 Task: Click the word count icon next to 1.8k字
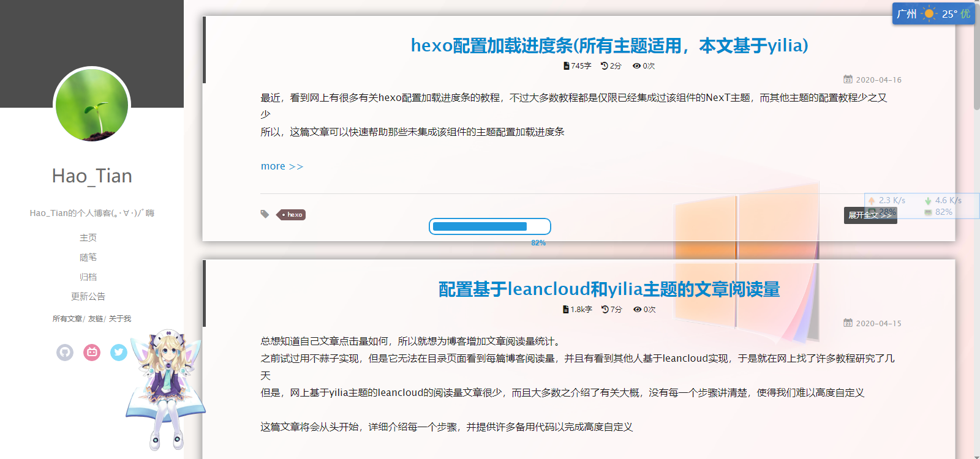pyautogui.click(x=566, y=310)
